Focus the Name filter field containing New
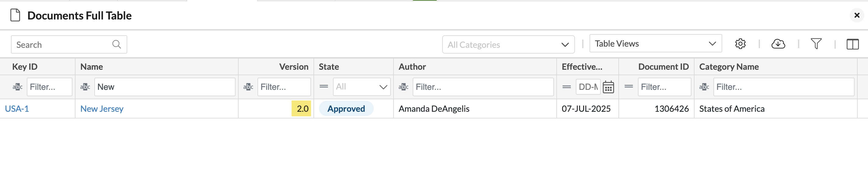Screen dimensions: 868x176 (x=165, y=87)
